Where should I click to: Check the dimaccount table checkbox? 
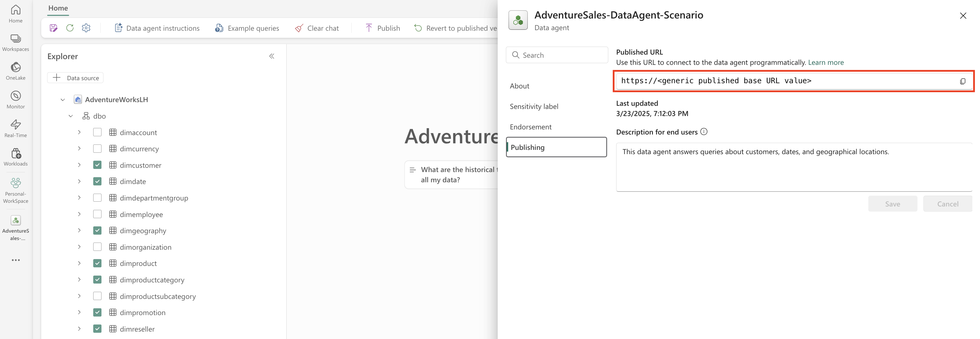pos(97,132)
